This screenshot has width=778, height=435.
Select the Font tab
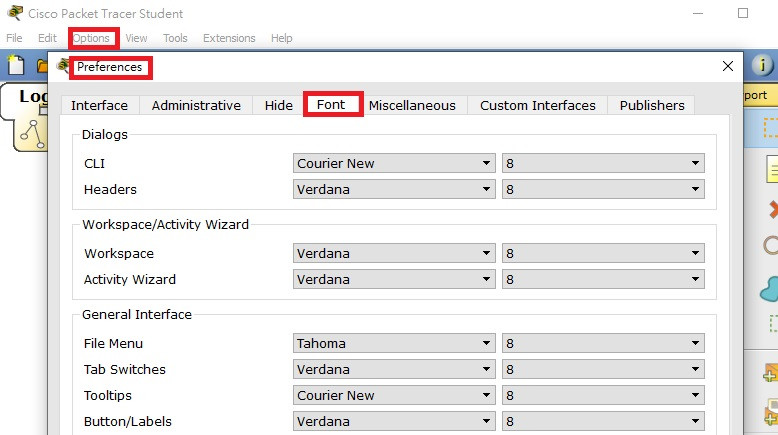tap(331, 104)
